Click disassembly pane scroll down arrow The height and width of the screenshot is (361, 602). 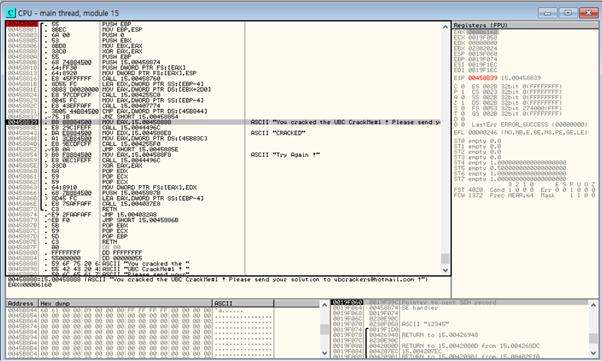tap(445, 270)
